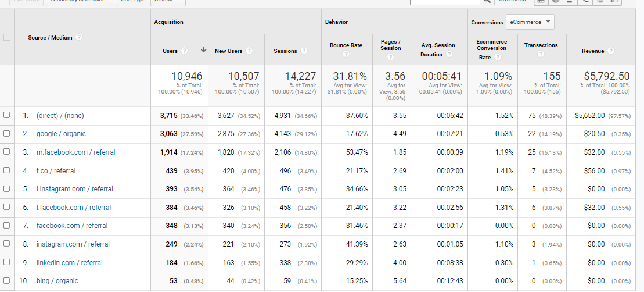
Task: Sort by the Revenue column header
Action: (x=593, y=51)
